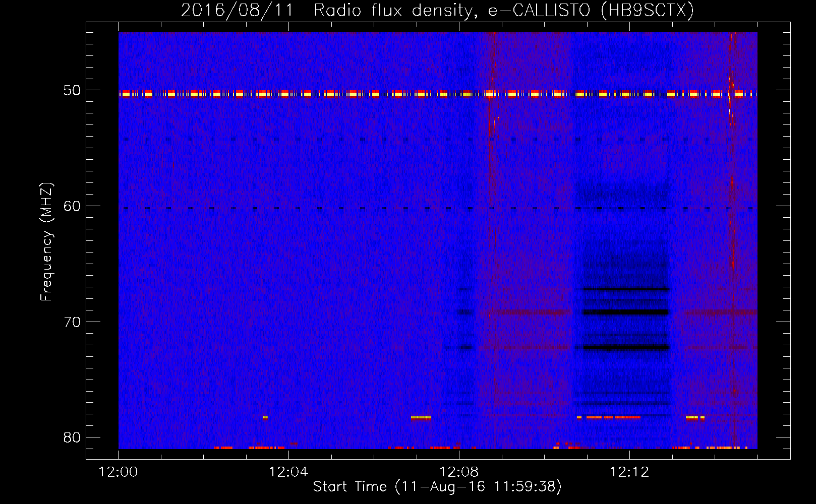This screenshot has width=816, height=504.
Task: Select the 12:08 time tick label
Action: [x=459, y=472]
